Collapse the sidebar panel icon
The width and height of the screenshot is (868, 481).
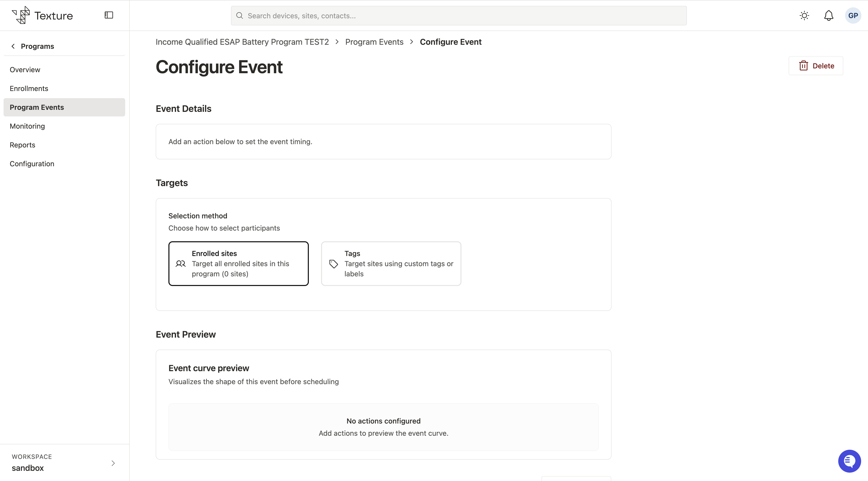point(108,15)
